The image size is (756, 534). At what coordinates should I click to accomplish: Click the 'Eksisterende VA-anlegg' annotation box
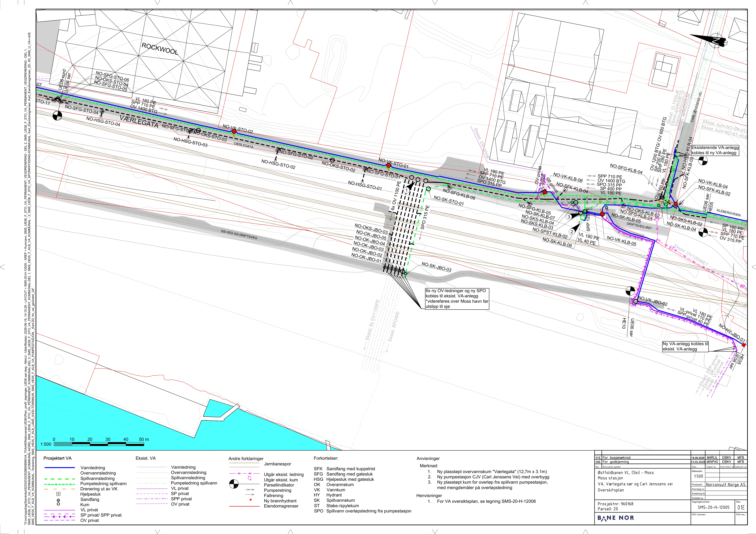715,150
